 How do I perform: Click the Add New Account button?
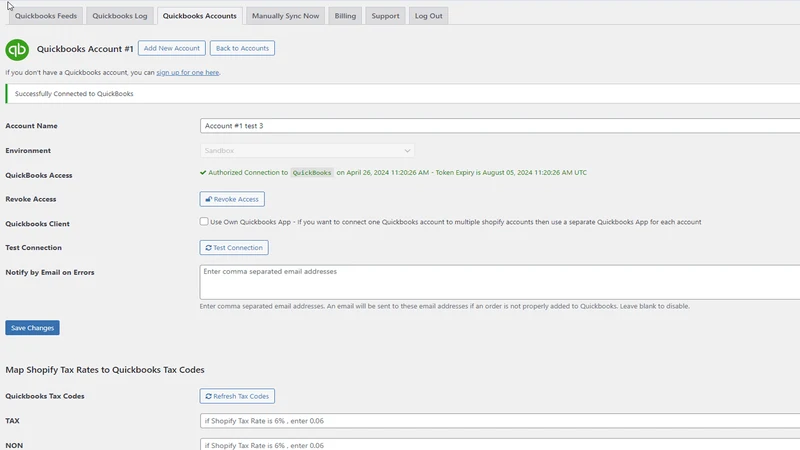[171, 48]
